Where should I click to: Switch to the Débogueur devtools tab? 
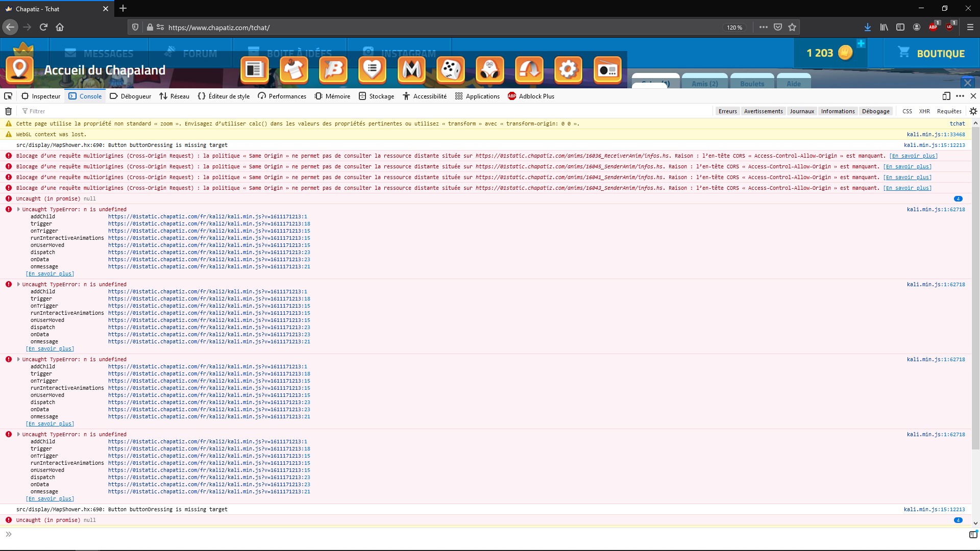tap(131, 96)
